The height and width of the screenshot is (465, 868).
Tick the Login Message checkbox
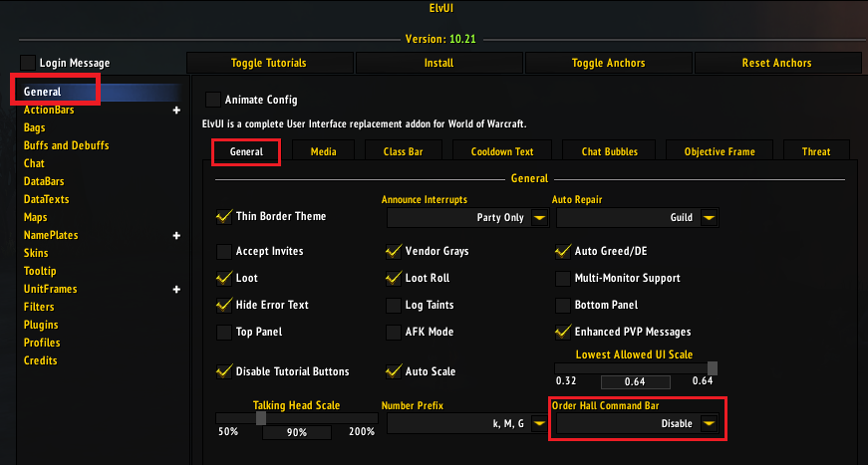(x=28, y=63)
